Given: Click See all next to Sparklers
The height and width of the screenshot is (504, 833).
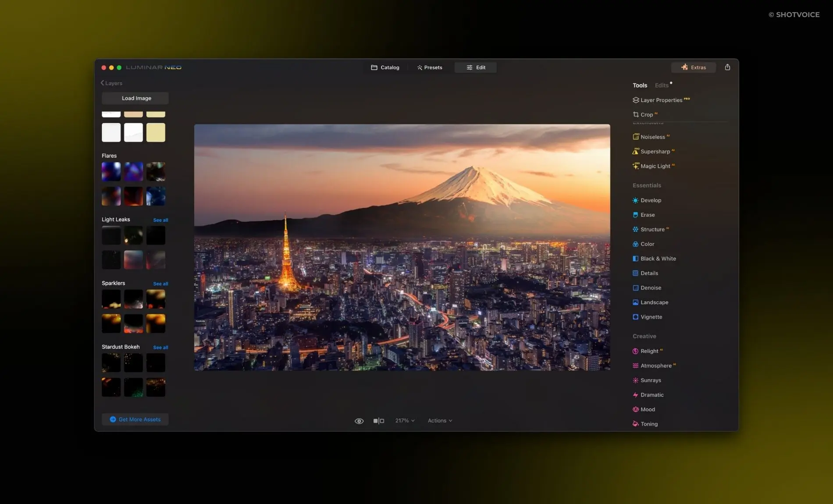Looking at the screenshot, I should (x=160, y=284).
